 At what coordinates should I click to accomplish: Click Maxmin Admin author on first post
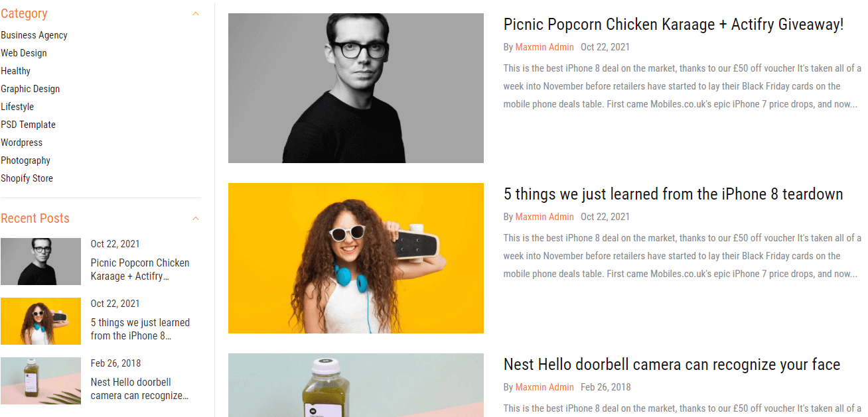tap(544, 47)
